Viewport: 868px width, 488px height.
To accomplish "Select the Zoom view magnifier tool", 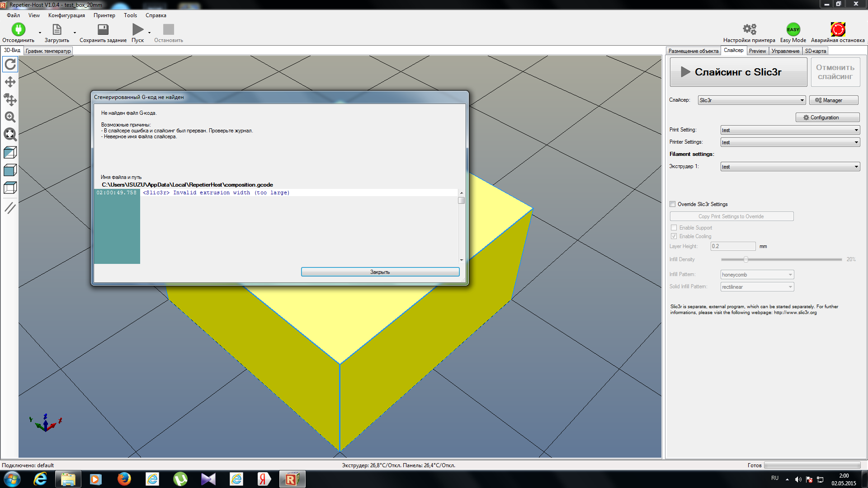I will tap(10, 117).
